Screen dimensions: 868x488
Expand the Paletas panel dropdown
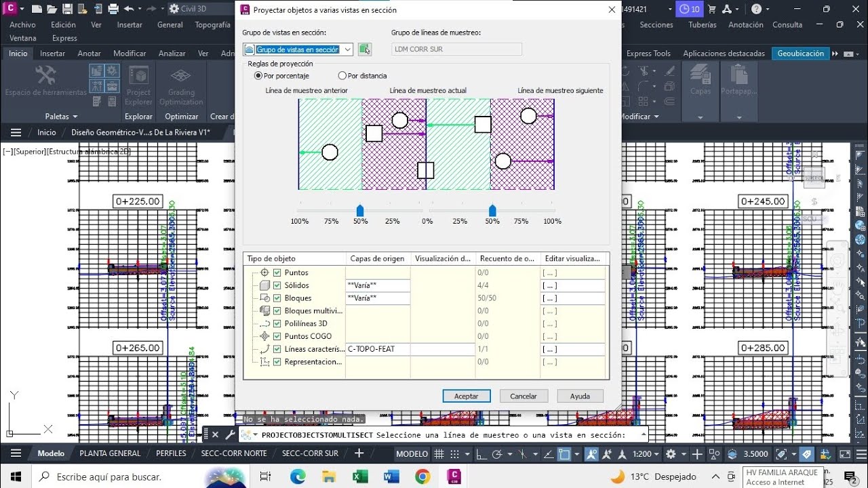click(x=61, y=117)
